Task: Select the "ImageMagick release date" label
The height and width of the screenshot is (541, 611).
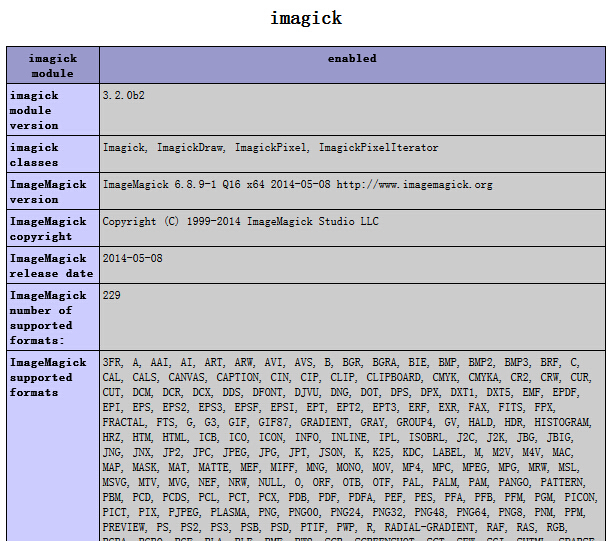Action: (x=50, y=265)
